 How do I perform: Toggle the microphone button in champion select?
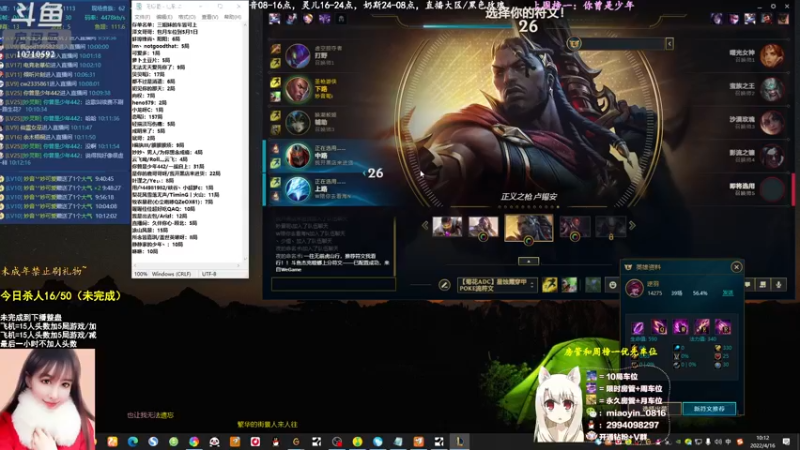click(x=779, y=285)
